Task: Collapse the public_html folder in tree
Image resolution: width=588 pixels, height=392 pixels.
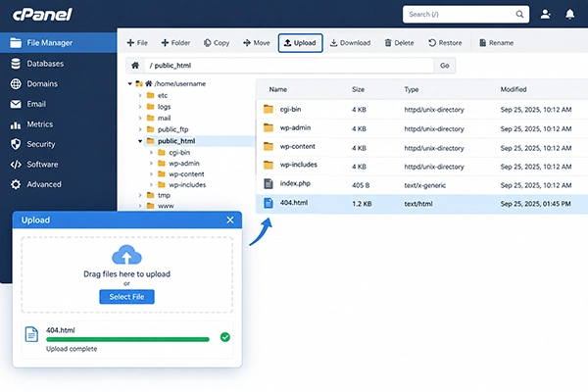Action: 140,141
